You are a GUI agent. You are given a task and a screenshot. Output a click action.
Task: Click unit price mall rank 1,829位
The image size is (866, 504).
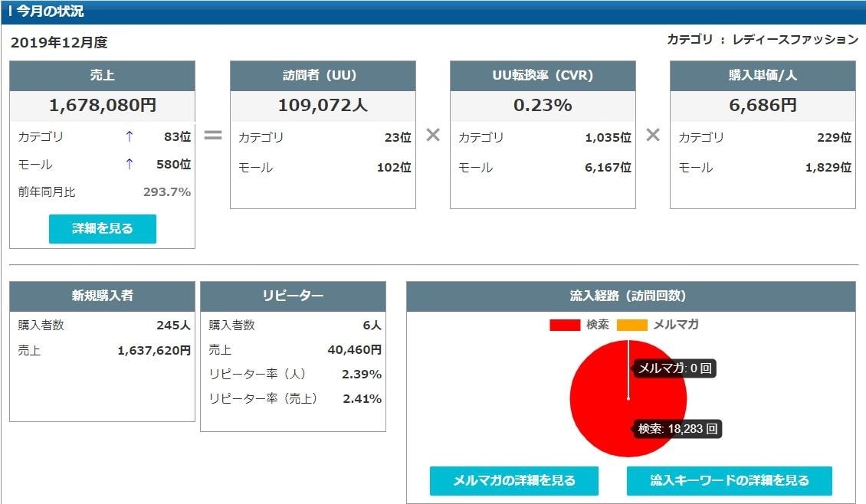(x=828, y=167)
